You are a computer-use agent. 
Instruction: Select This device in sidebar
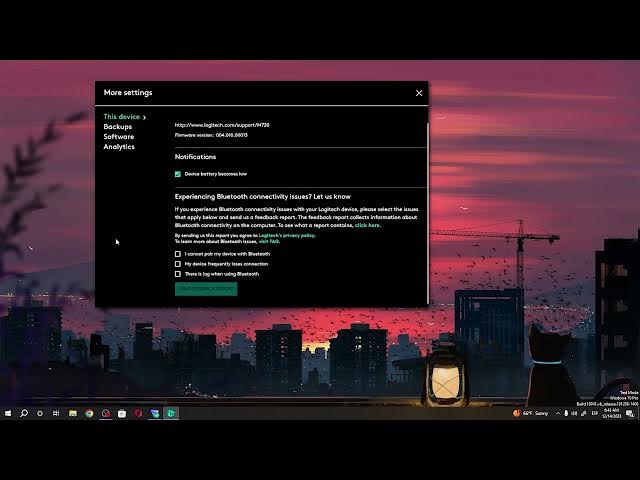[x=122, y=117]
